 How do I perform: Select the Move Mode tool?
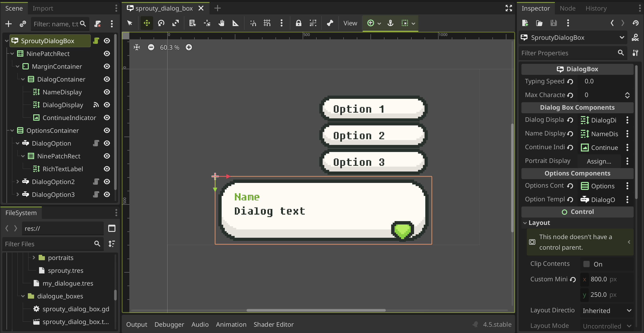(x=147, y=23)
